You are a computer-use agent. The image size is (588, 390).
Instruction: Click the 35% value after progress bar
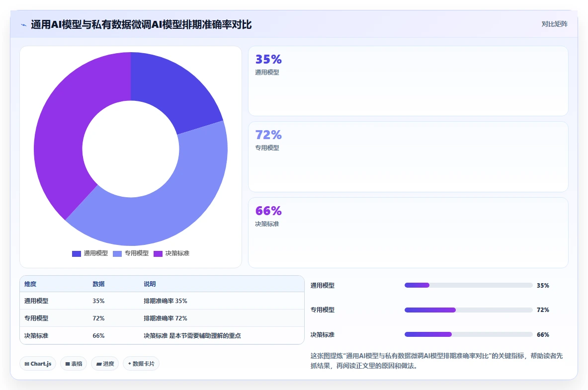[543, 285]
